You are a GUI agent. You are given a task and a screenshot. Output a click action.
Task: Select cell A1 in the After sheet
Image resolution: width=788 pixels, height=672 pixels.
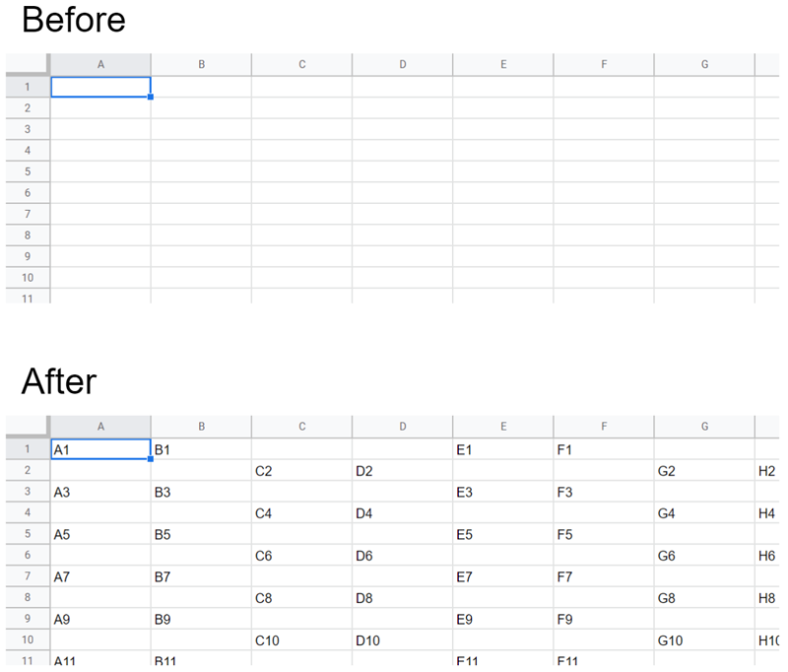click(100, 449)
